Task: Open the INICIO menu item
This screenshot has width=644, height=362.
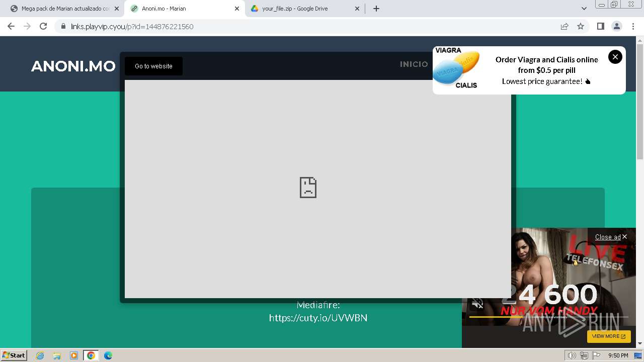Action: (414, 64)
